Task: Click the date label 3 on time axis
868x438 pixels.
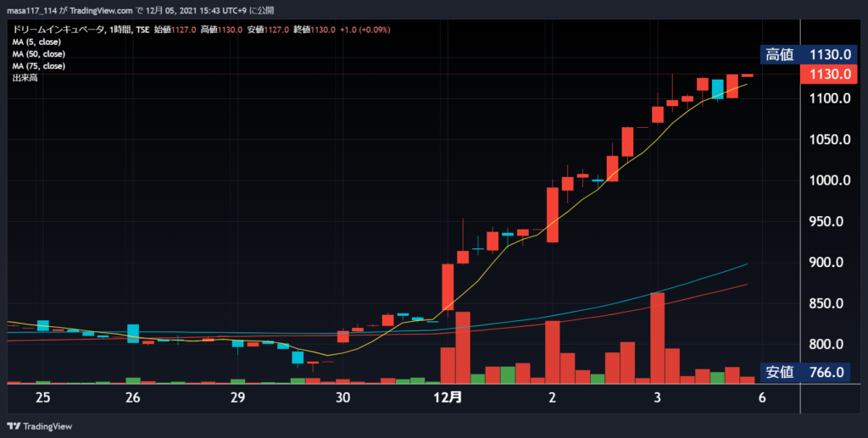Action: point(657,397)
